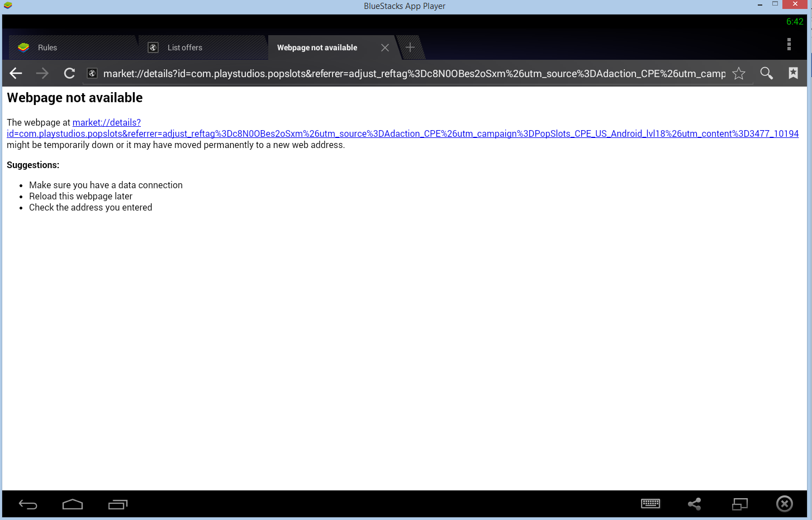Click 'Check the address you entered' suggestion
Viewport: 812px width, 520px height.
(91, 208)
